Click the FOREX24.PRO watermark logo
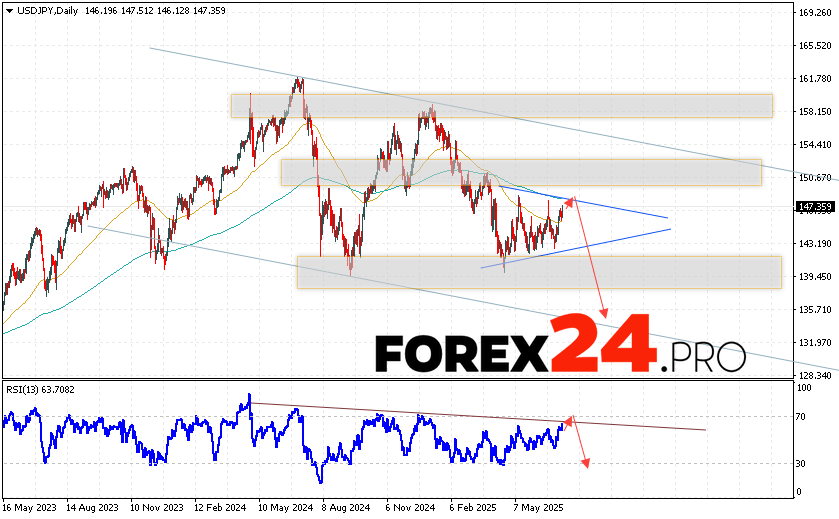The image size is (839, 519). (x=560, y=345)
